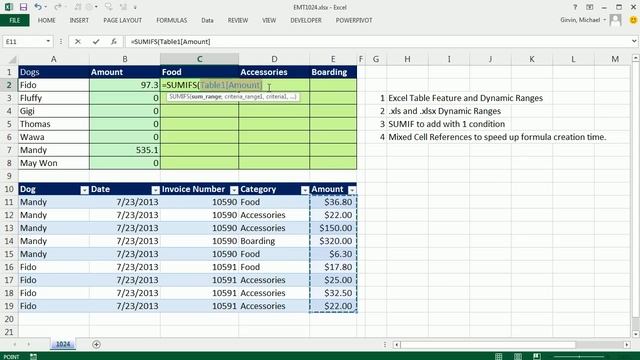Switch to the HOME ribbon tab
Image resolution: width=640 pixels, height=360 pixels.
click(47, 20)
